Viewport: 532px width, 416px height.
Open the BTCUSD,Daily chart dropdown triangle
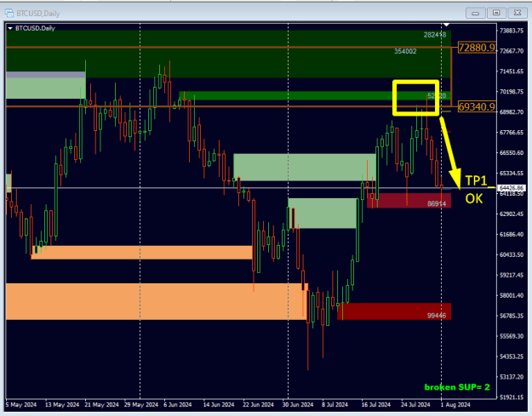tap(10, 28)
